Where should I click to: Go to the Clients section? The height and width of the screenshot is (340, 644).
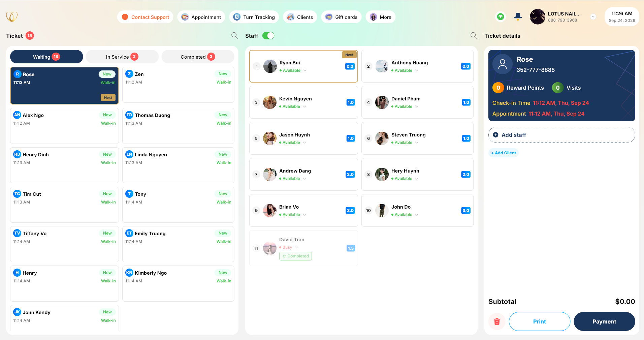coord(300,17)
